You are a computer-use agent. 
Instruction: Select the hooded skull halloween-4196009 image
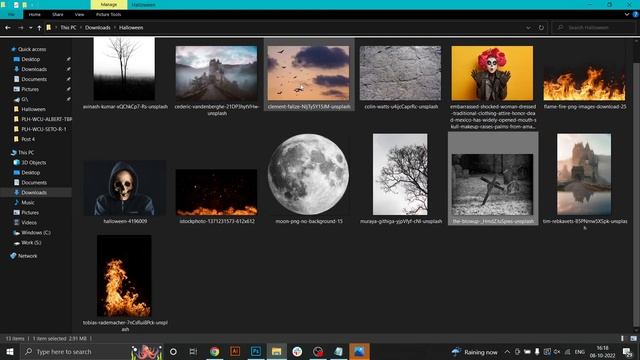pos(124,188)
